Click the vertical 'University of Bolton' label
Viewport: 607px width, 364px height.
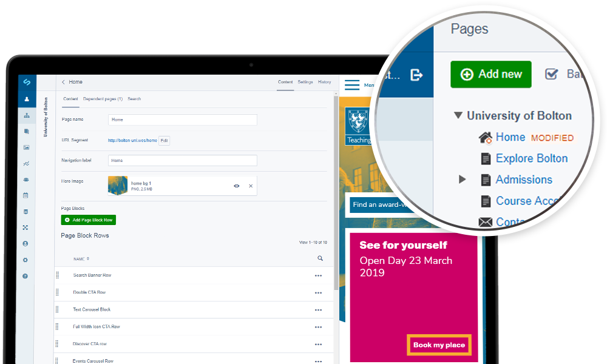(46, 117)
